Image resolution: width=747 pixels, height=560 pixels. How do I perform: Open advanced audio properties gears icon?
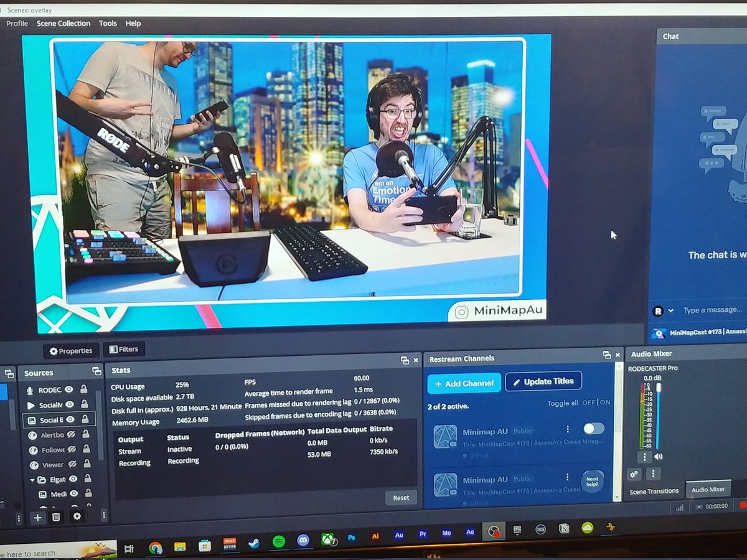634,474
